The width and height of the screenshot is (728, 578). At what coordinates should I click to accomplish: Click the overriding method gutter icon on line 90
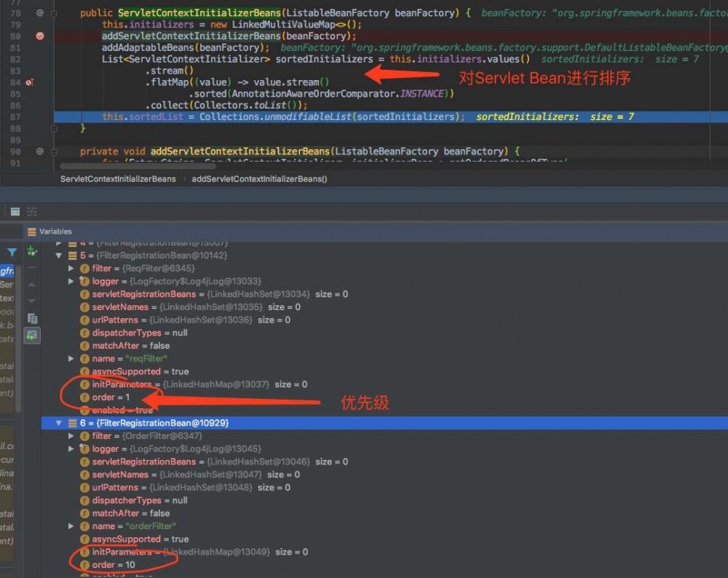(39, 151)
